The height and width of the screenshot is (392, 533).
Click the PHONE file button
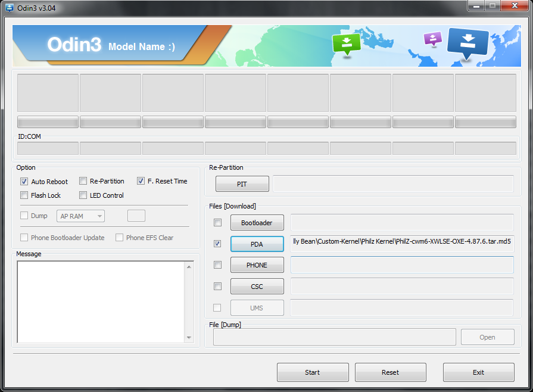tap(257, 265)
